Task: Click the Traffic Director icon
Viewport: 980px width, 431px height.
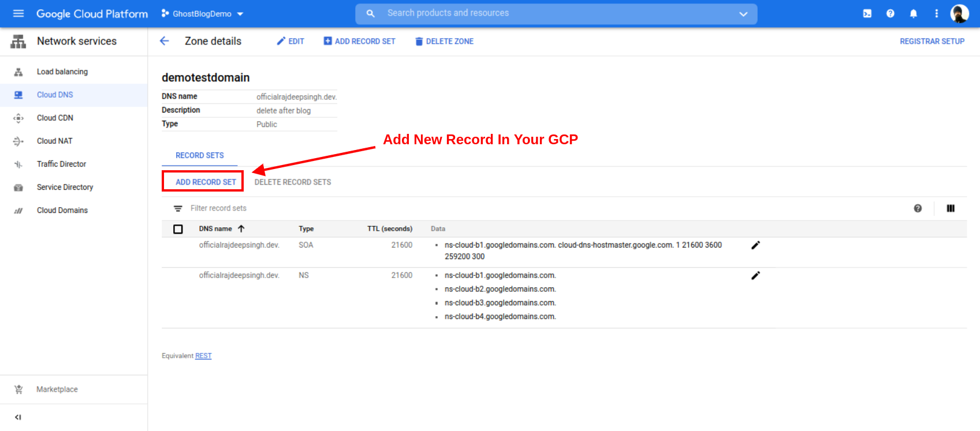Action: click(x=18, y=164)
